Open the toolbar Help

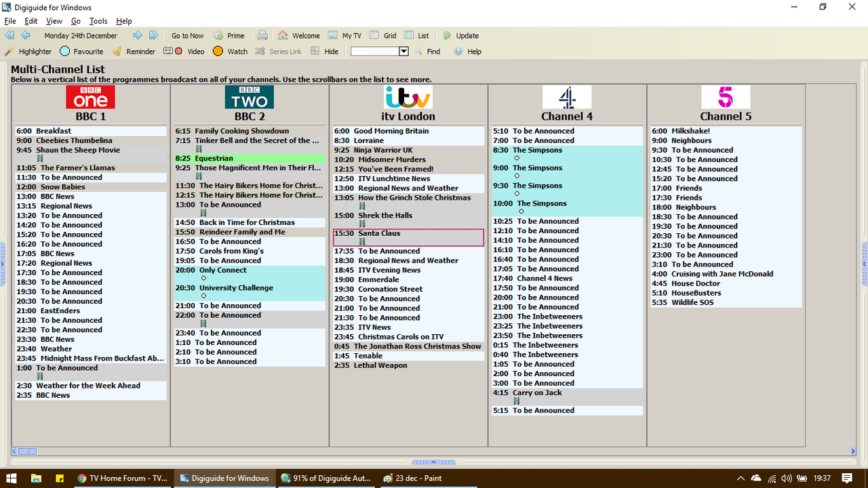[467, 52]
